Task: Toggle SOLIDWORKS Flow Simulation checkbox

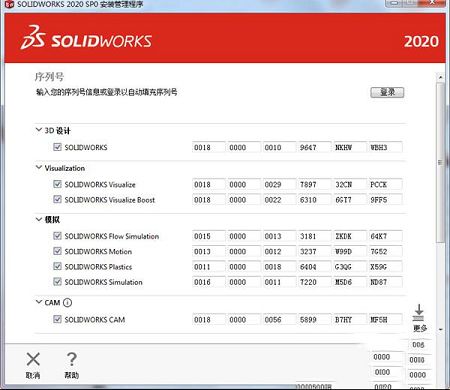Action: pyautogui.click(x=57, y=236)
